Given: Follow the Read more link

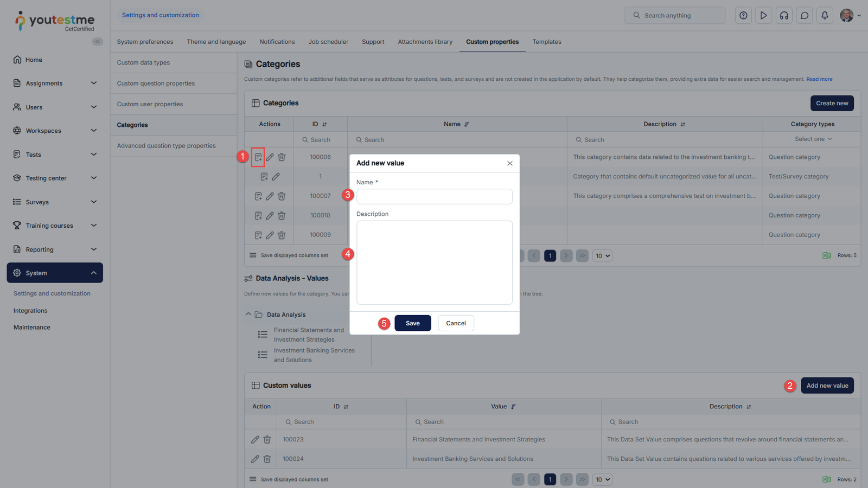Looking at the screenshot, I should pyautogui.click(x=819, y=79).
